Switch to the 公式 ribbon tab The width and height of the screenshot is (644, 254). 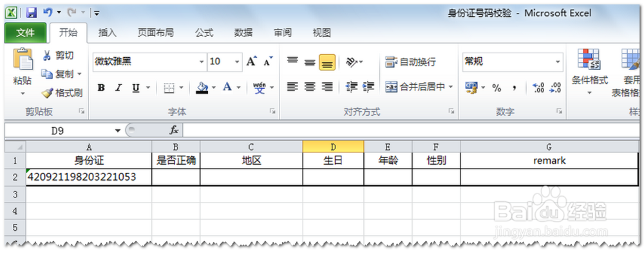pyautogui.click(x=204, y=33)
